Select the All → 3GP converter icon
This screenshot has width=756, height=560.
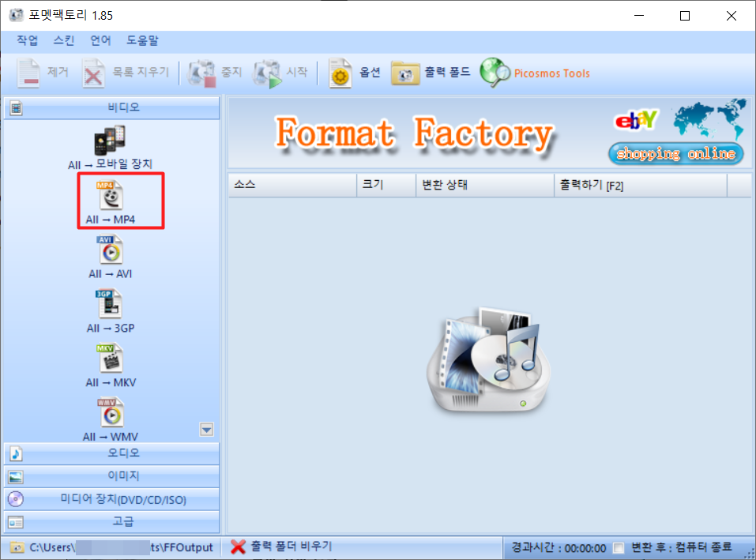pos(110,303)
